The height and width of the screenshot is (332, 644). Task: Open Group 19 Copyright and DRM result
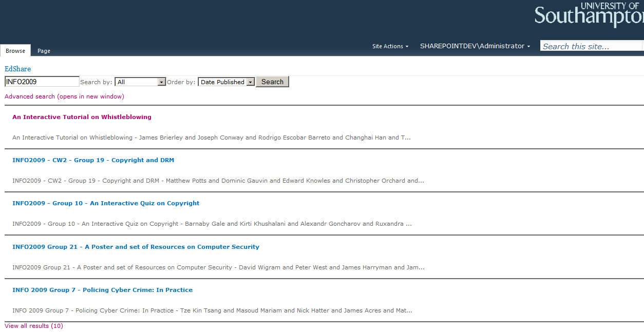coord(93,160)
